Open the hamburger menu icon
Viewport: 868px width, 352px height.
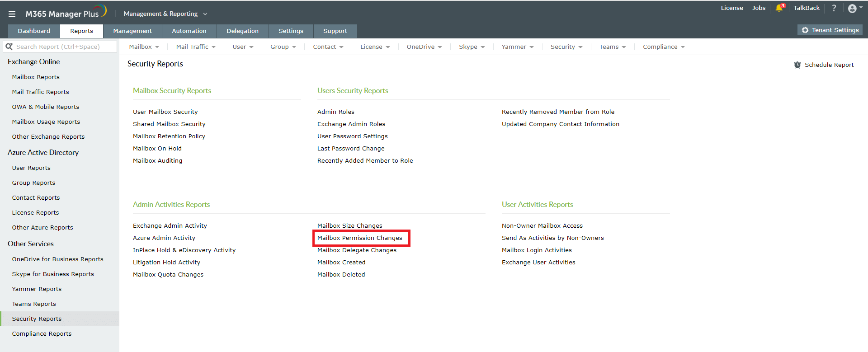12,14
